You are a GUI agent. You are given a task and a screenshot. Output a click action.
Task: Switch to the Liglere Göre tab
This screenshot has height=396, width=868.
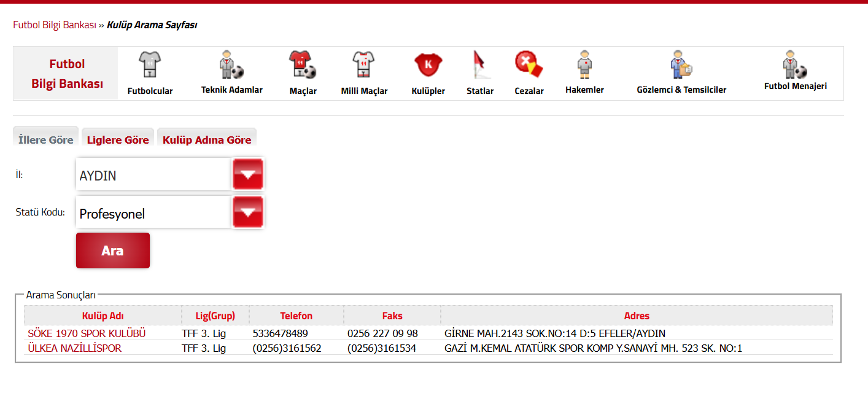[118, 140]
